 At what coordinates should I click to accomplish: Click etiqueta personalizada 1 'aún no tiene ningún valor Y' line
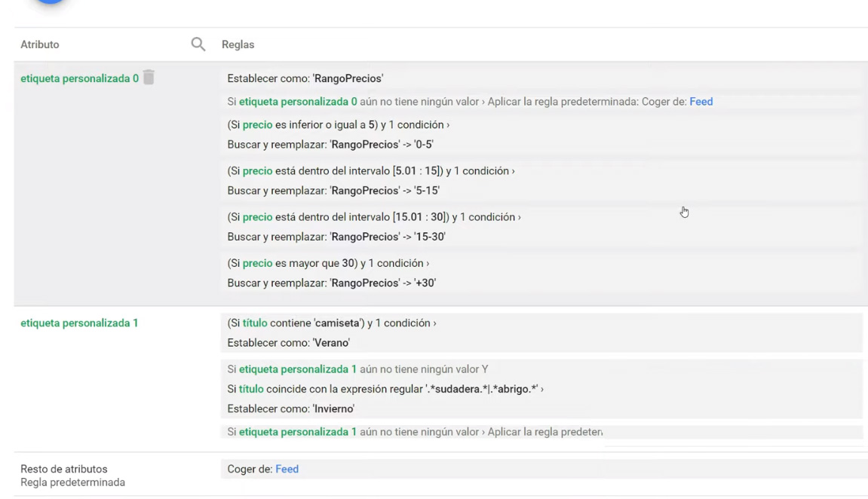coord(357,369)
